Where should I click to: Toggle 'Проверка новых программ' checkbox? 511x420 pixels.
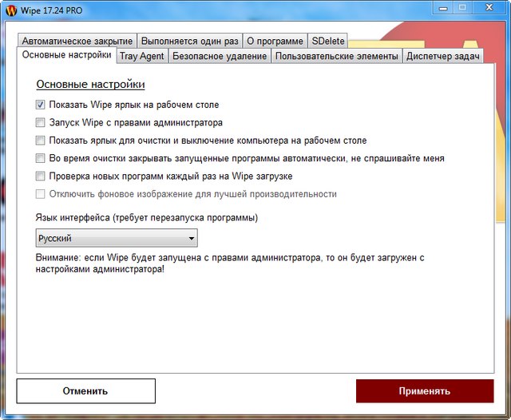41,176
